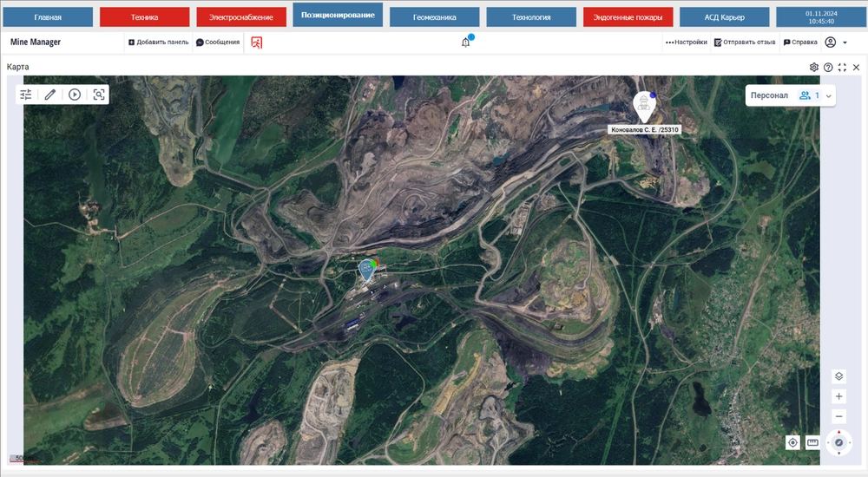The height and width of the screenshot is (477, 868).
Task: Activate the search-area scan icon on map
Action: [x=99, y=95]
